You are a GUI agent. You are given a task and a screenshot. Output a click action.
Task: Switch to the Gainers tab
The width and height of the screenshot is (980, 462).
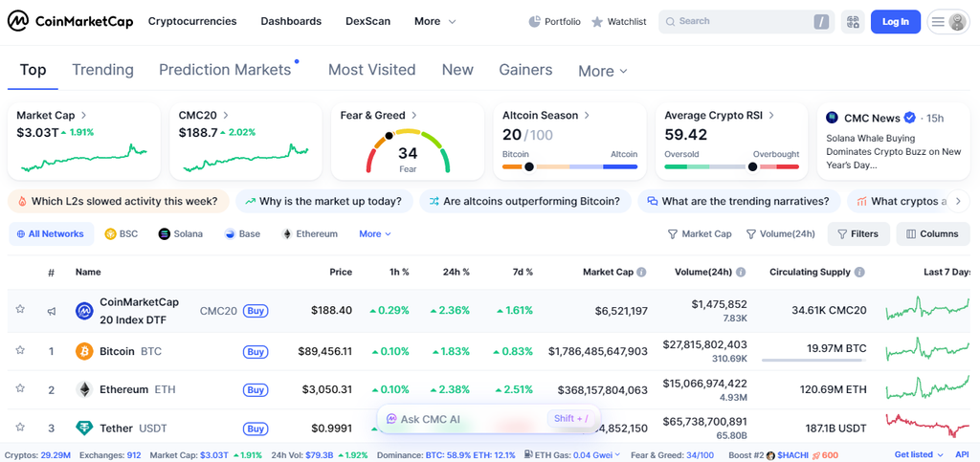point(525,69)
